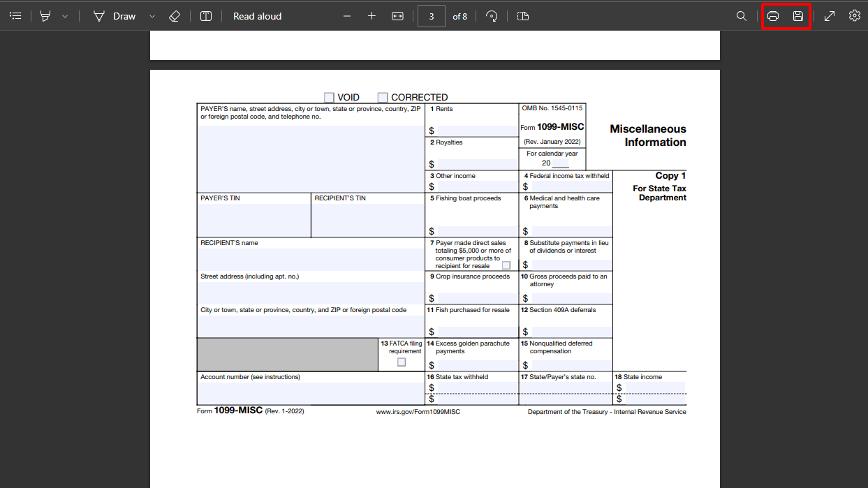Screen dimensions: 868x488
Task: Click the page number field showing 3
Action: pos(432,16)
